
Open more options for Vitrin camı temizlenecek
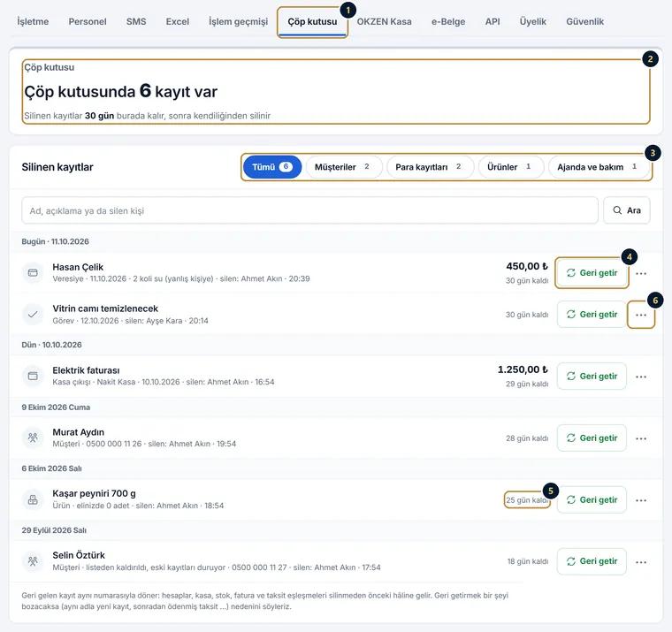click(641, 315)
